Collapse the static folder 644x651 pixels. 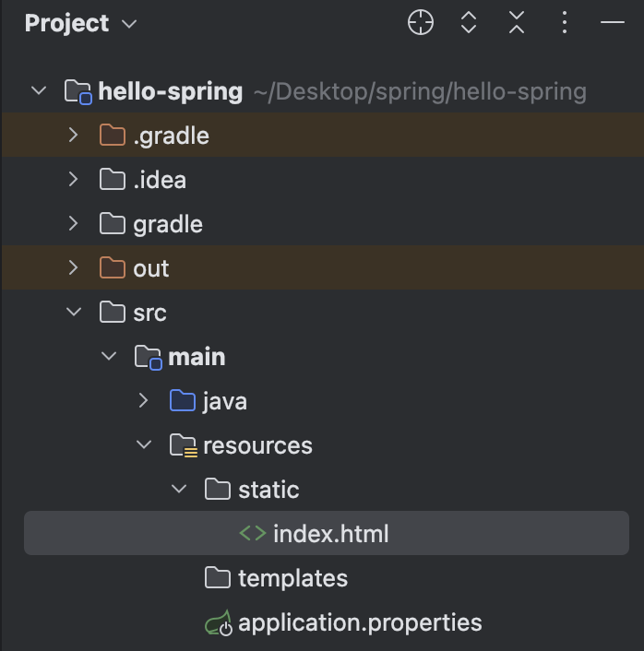click(x=179, y=490)
